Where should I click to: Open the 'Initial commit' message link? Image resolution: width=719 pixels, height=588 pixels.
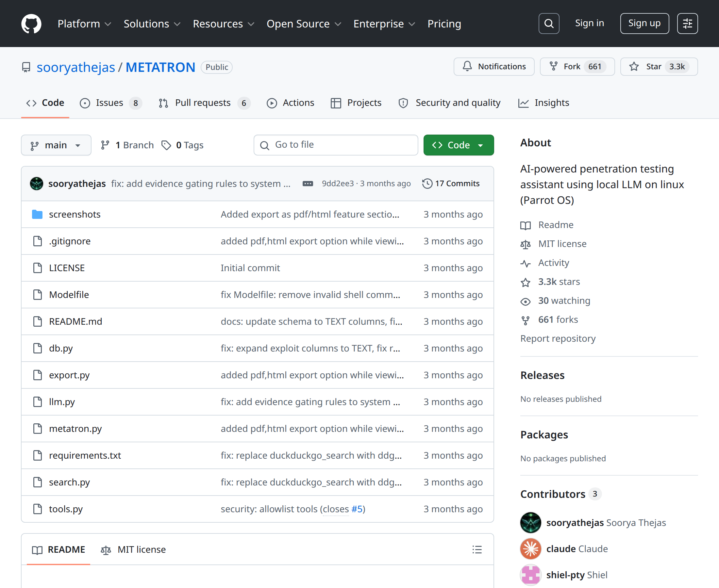250,268
